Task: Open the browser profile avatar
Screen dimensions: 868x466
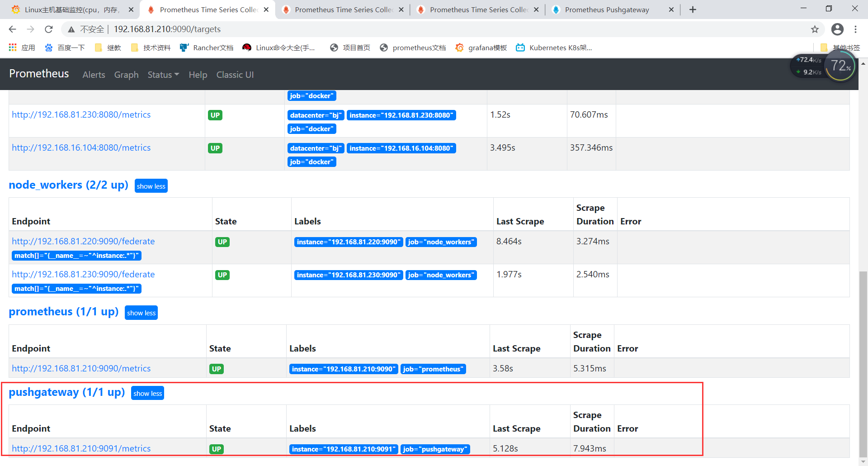Action: coord(837,29)
